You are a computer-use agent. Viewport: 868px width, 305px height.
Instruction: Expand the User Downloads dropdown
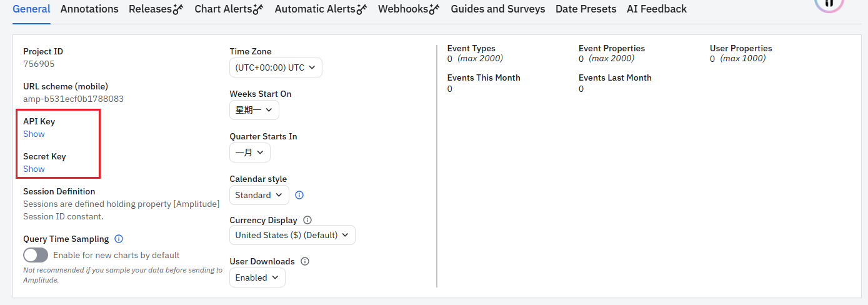(257, 277)
